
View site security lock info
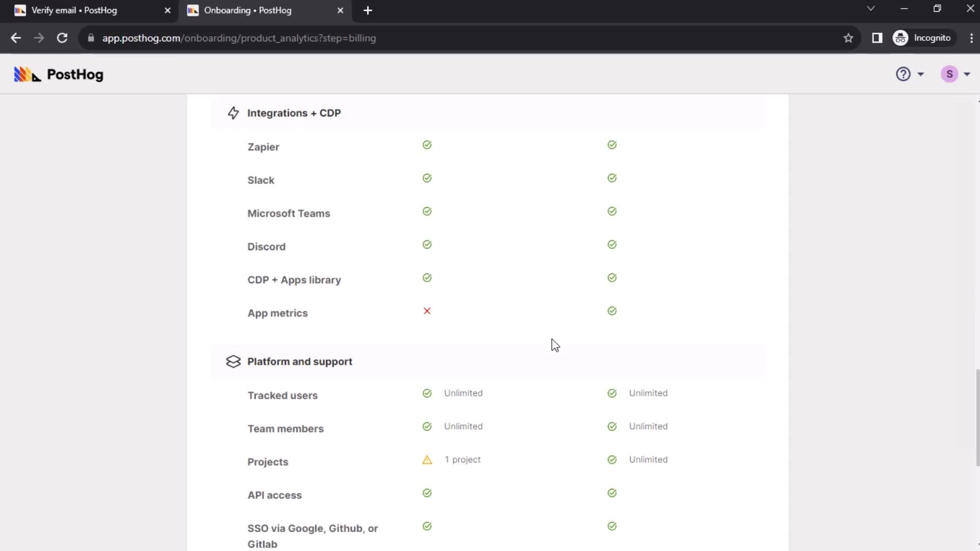[x=91, y=38]
